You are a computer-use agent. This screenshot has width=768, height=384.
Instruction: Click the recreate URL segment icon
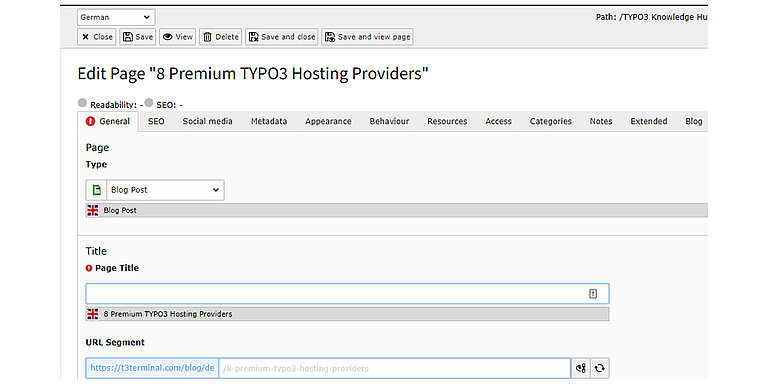point(600,368)
